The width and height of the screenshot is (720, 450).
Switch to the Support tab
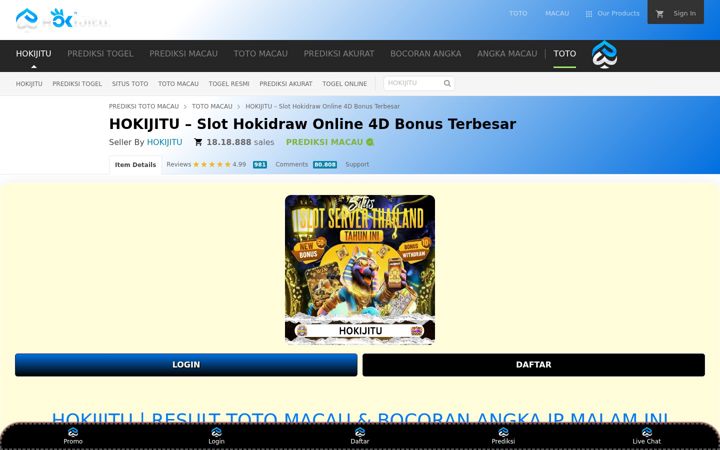click(357, 164)
